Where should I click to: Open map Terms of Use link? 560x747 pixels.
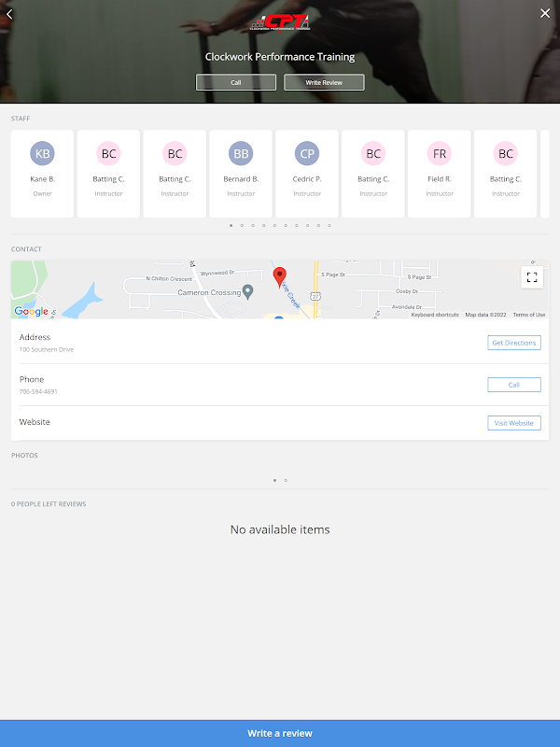click(x=529, y=315)
